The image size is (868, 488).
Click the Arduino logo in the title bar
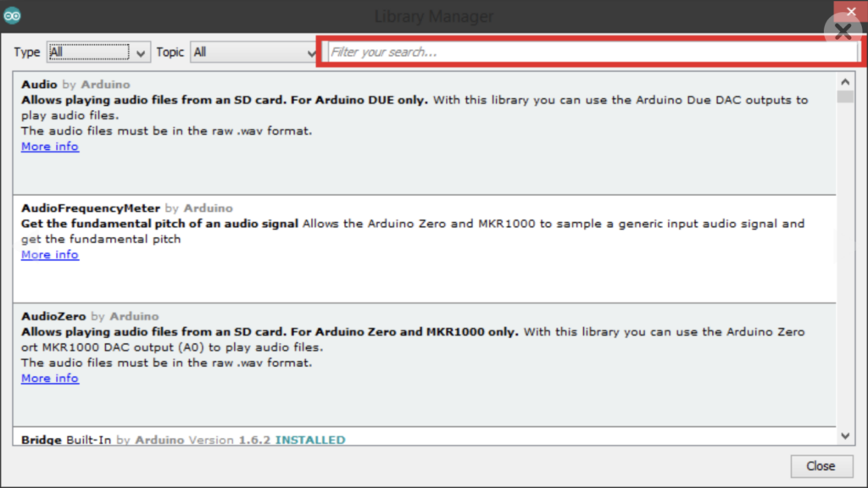(12, 15)
